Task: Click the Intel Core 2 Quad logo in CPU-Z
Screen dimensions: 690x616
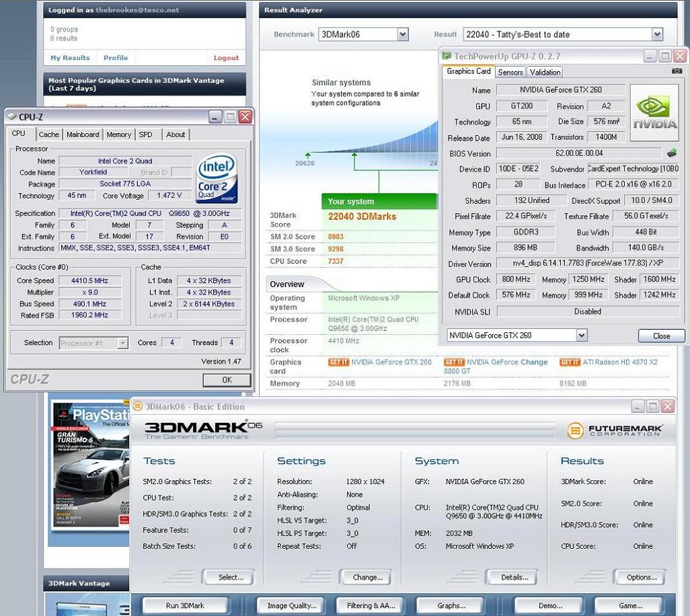Action: [x=217, y=178]
